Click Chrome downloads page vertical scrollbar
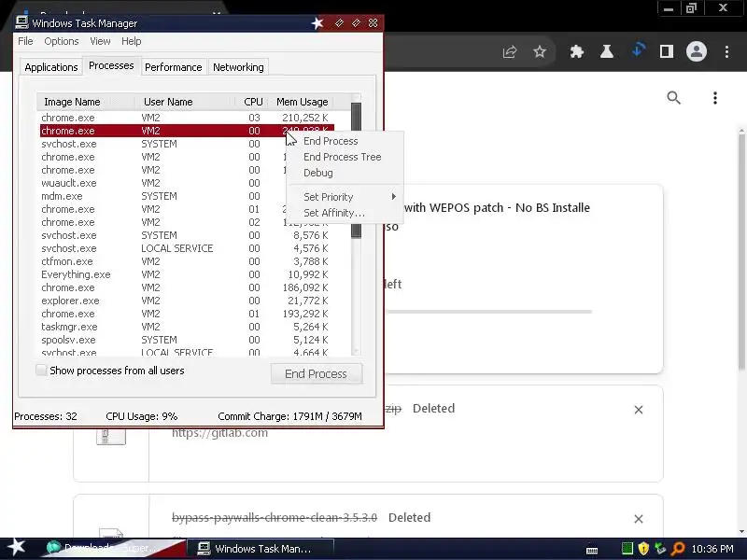Image resolution: width=747 pixels, height=560 pixels. pos(741,250)
